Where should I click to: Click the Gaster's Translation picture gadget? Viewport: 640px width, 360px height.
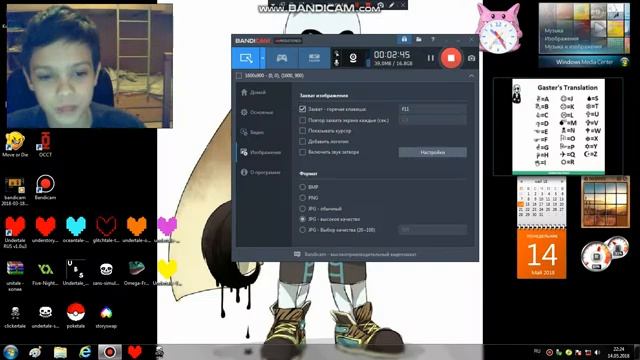[558, 127]
